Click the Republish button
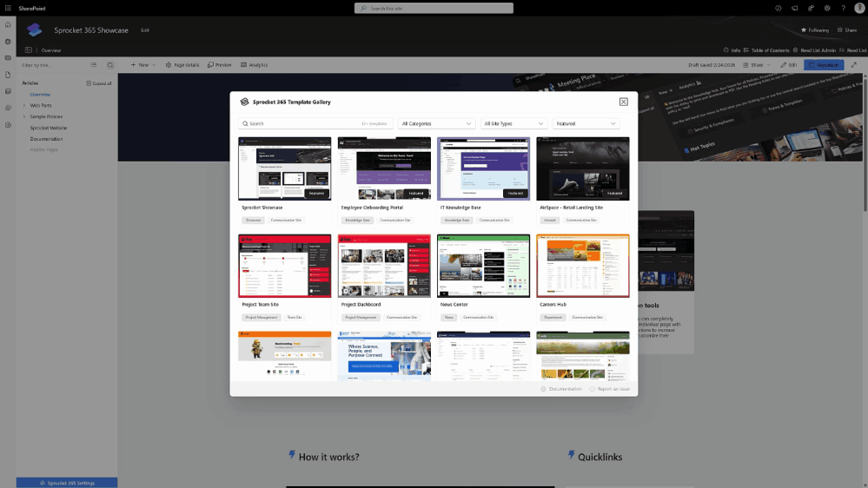 click(x=823, y=65)
